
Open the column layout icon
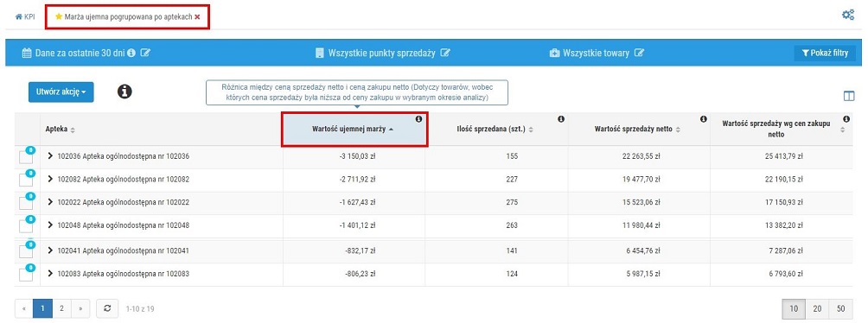(849, 96)
